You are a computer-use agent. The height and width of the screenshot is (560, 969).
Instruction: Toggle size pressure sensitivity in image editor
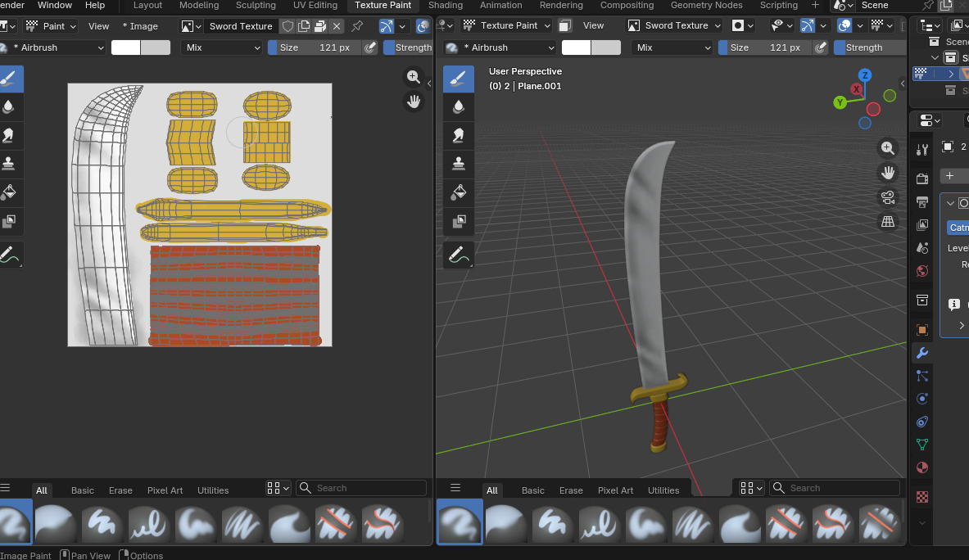pos(369,47)
